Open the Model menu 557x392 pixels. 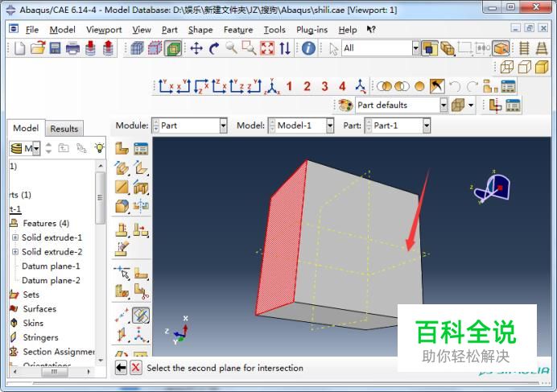[x=62, y=30]
